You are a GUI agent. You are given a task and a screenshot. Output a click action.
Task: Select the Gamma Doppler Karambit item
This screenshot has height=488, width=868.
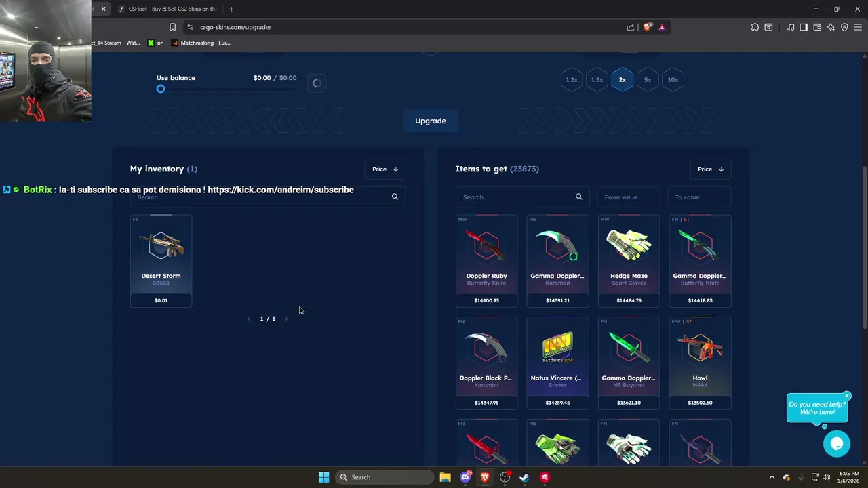pyautogui.click(x=557, y=261)
